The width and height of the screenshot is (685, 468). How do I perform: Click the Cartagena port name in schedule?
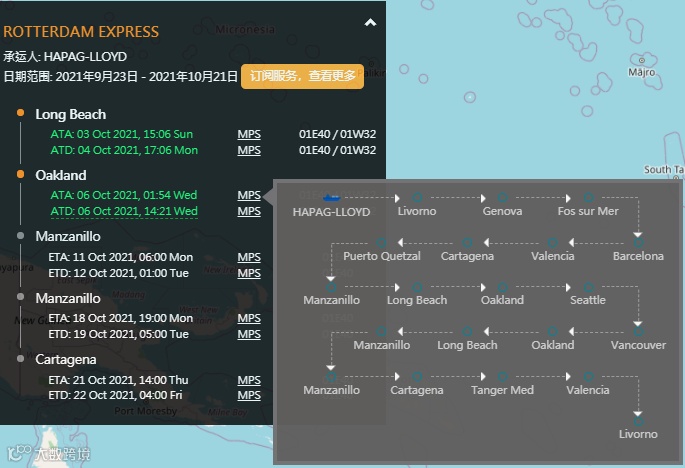(x=66, y=360)
